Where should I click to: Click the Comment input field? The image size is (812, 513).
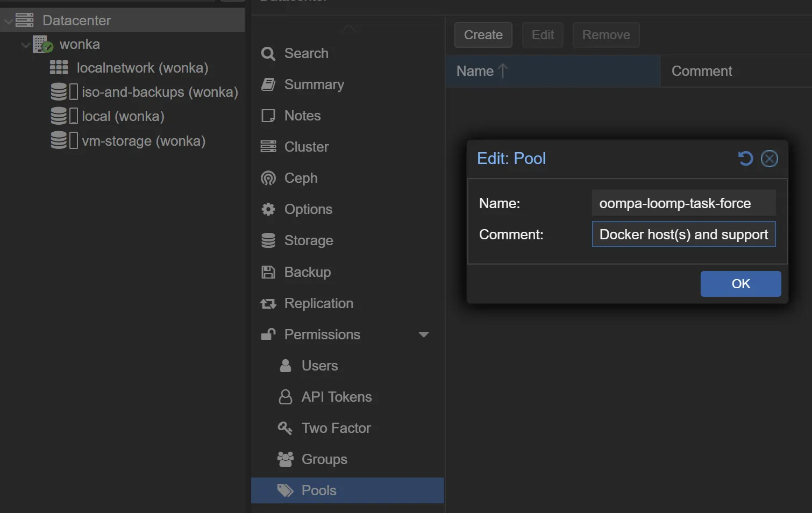pyautogui.click(x=683, y=234)
